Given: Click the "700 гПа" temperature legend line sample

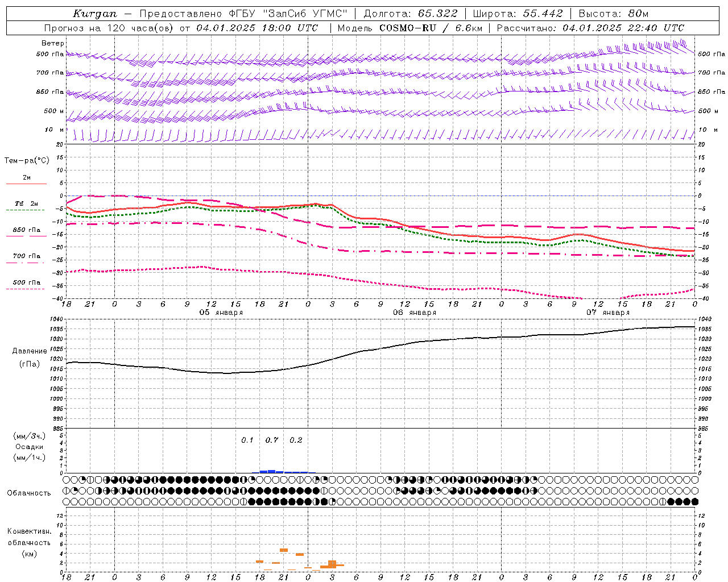Looking at the screenshot, I should (25, 263).
